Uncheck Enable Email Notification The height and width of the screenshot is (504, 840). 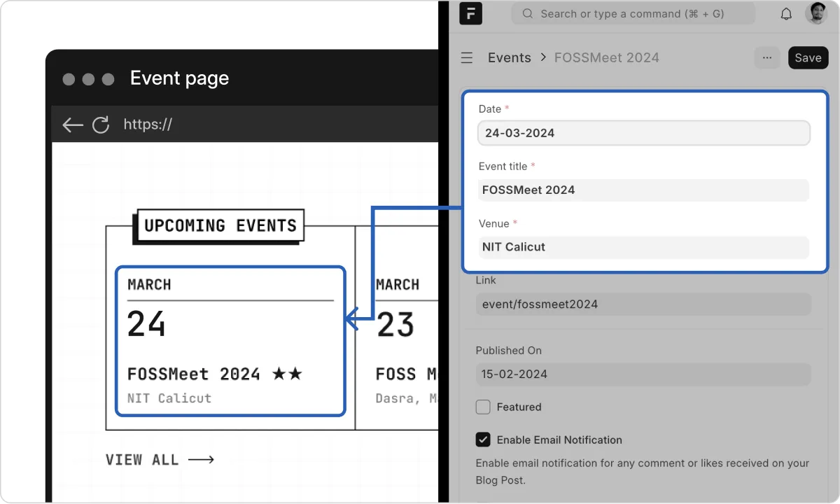(x=483, y=440)
